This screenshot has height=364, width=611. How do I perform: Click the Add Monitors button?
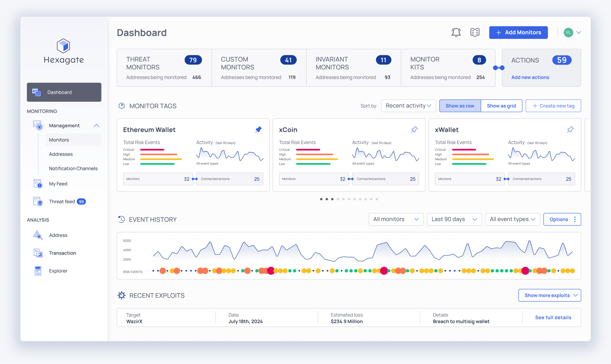click(518, 32)
